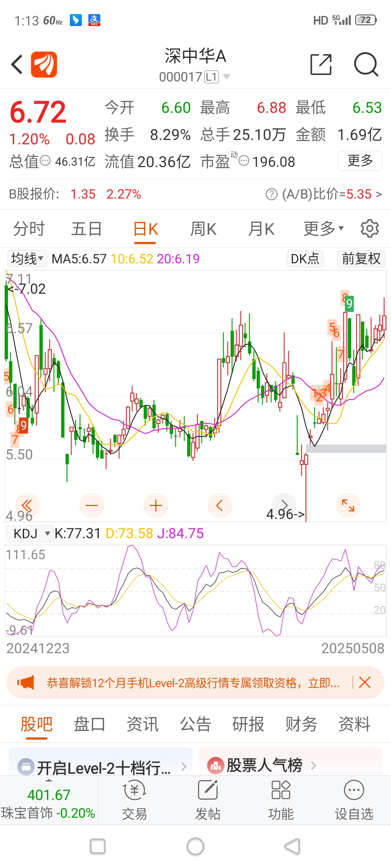Open stock code 000017 dropdown
The height and width of the screenshot is (868, 391).
pos(195,77)
